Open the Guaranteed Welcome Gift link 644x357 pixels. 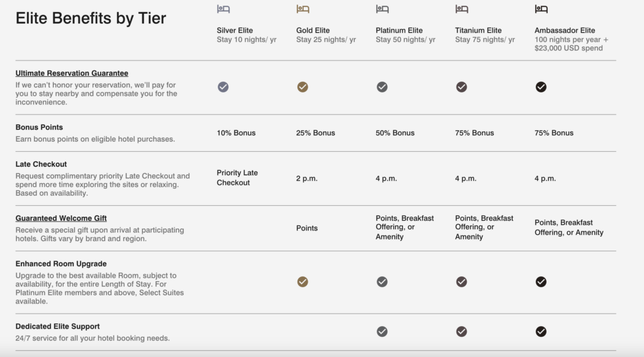coord(61,218)
